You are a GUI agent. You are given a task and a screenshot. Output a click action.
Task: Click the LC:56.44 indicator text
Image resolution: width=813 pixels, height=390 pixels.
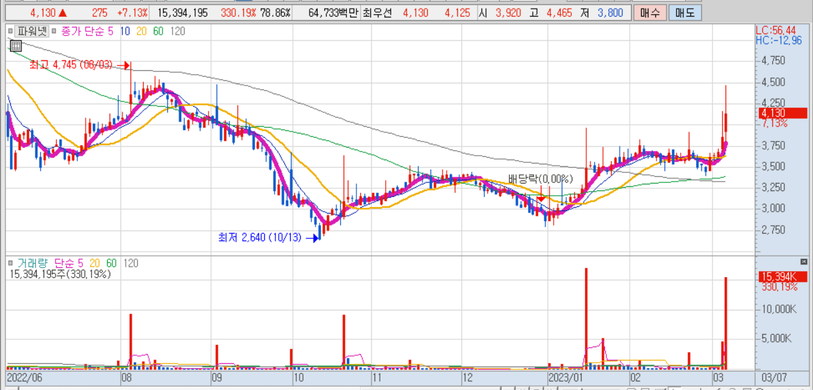point(776,31)
